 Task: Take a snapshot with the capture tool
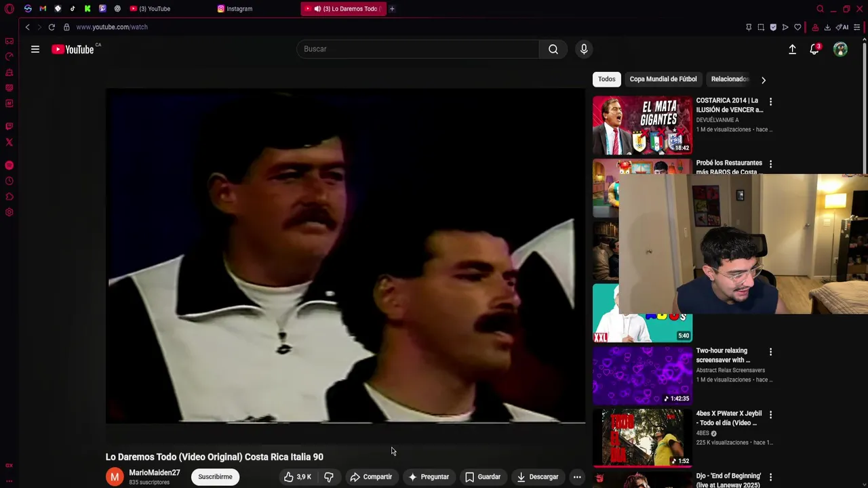point(761,27)
